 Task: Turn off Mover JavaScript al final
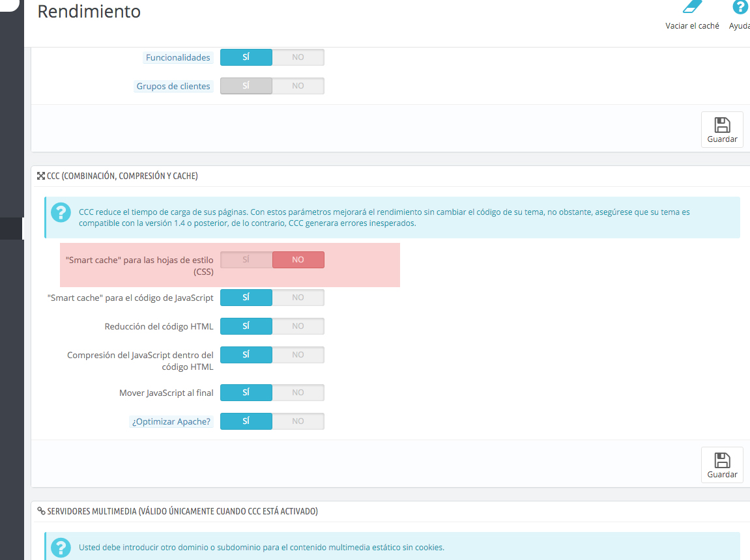[x=298, y=393]
